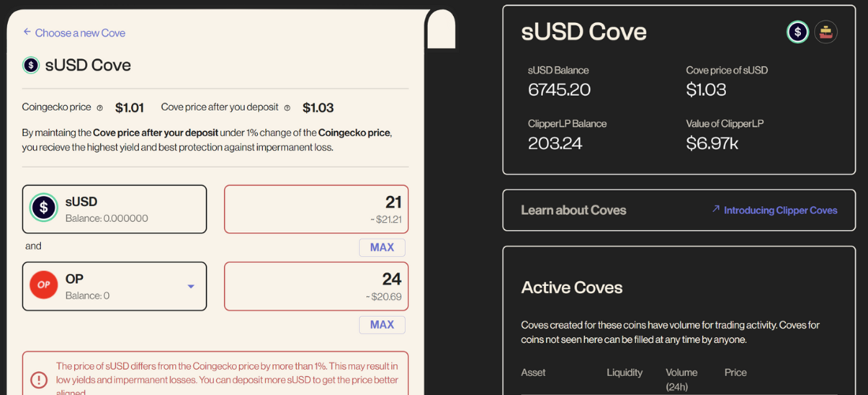The height and width of the screenshot is (395, 868).
Task: Click the sUSD logo beside the left Cove title
Action: [x=31, y=65]
